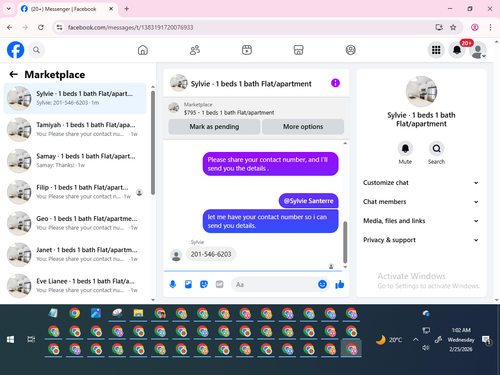Open the account profile avatar menu
The height and width of the screenshot is (375, 500).
tap(478, 50)
